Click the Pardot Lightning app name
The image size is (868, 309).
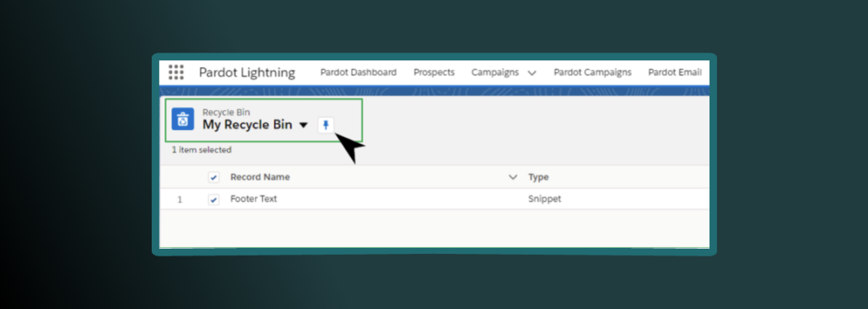[x=247, y=73]
